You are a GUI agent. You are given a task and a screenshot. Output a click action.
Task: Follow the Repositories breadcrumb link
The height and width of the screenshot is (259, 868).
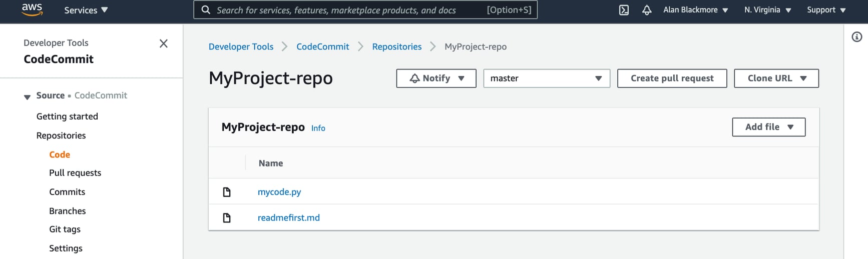pos(397,46)
